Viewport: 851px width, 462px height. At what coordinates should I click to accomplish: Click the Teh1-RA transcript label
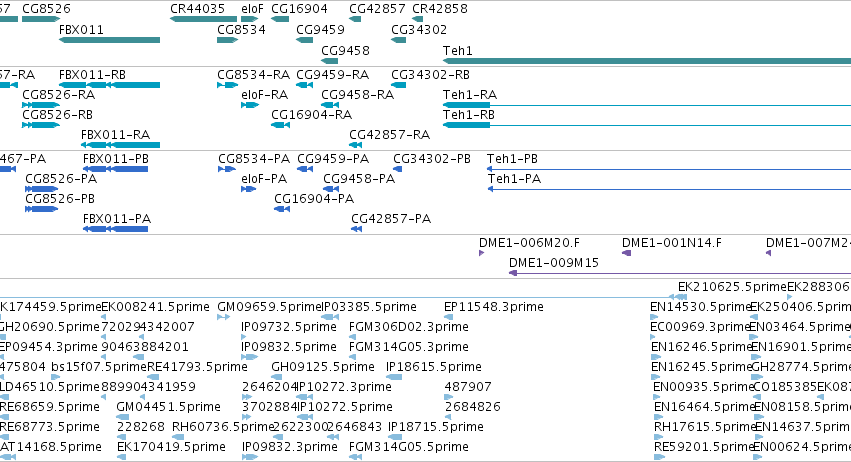pos(470,95)
